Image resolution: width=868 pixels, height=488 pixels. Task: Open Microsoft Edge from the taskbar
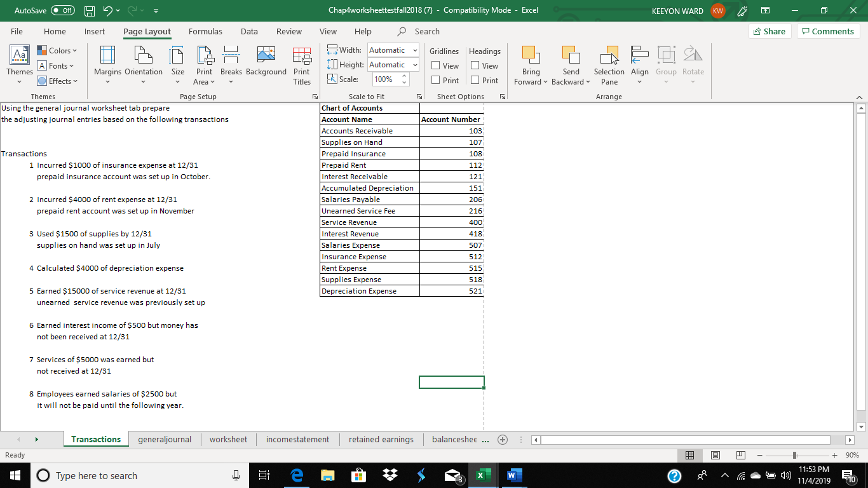296,475
